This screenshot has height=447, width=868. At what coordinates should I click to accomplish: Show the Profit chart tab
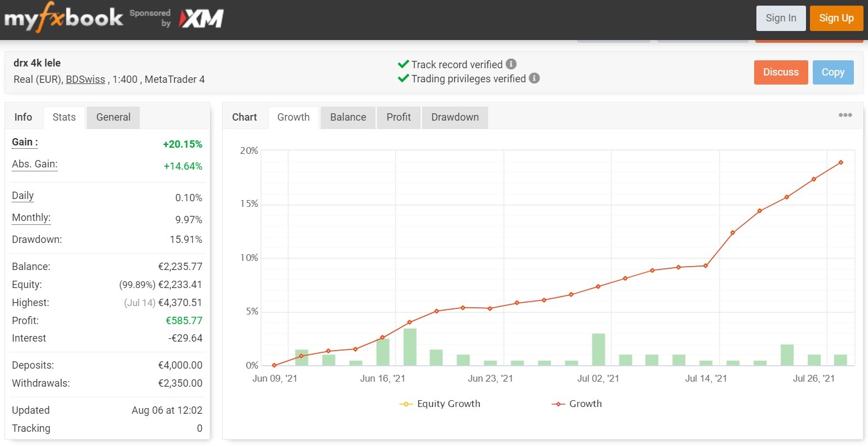coord(398,117)
